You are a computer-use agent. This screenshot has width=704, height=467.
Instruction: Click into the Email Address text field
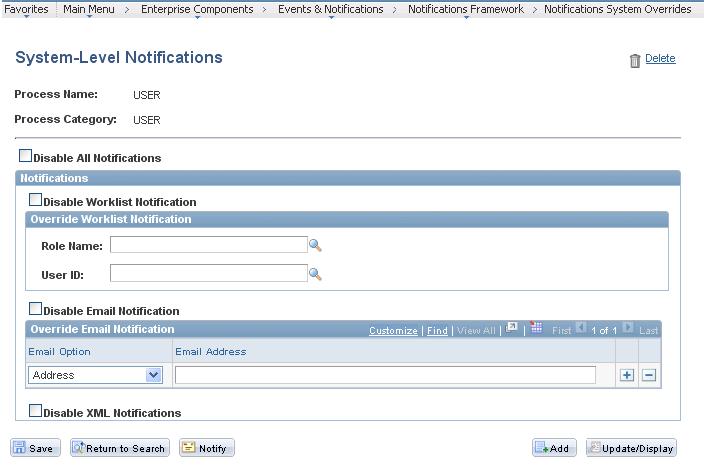tap(385, 375)
